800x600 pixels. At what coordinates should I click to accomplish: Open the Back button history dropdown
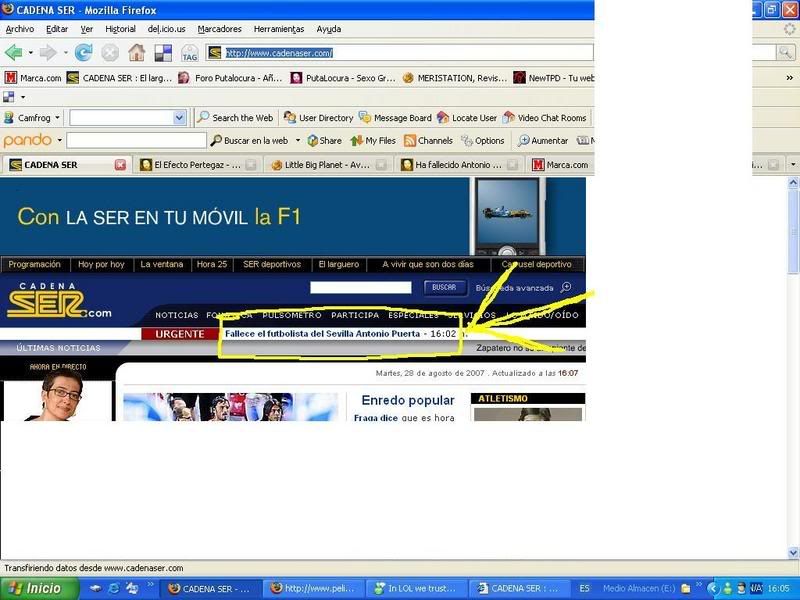pos(31,53)
